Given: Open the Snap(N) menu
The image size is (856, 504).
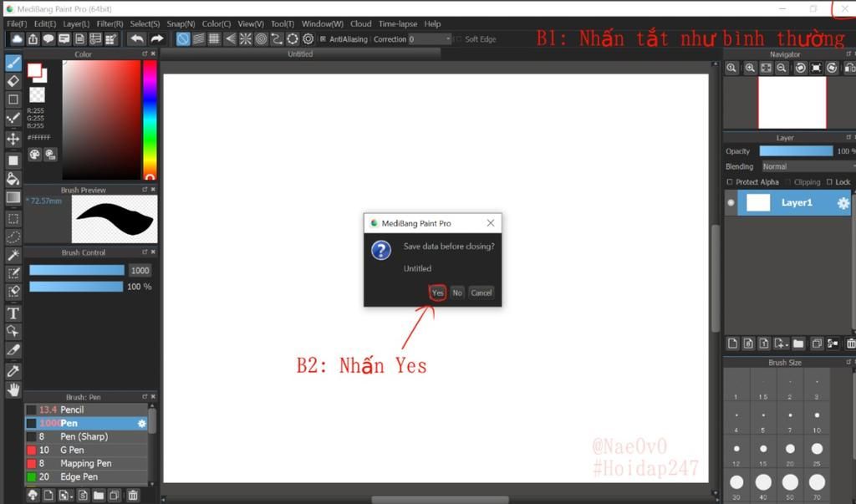Looking at the screenshot, I should (181, 24).
